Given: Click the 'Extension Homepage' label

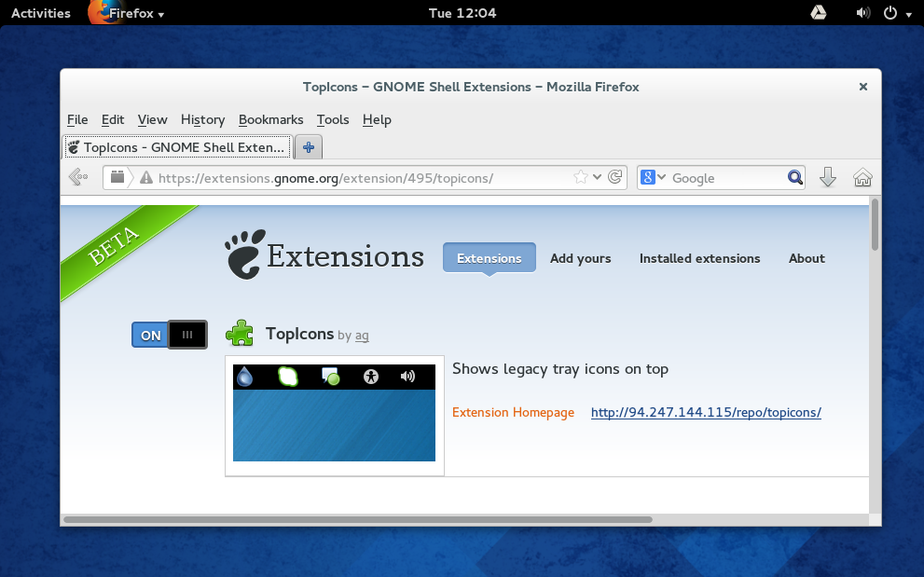Looking at the screenshot, I should (513, 413).
